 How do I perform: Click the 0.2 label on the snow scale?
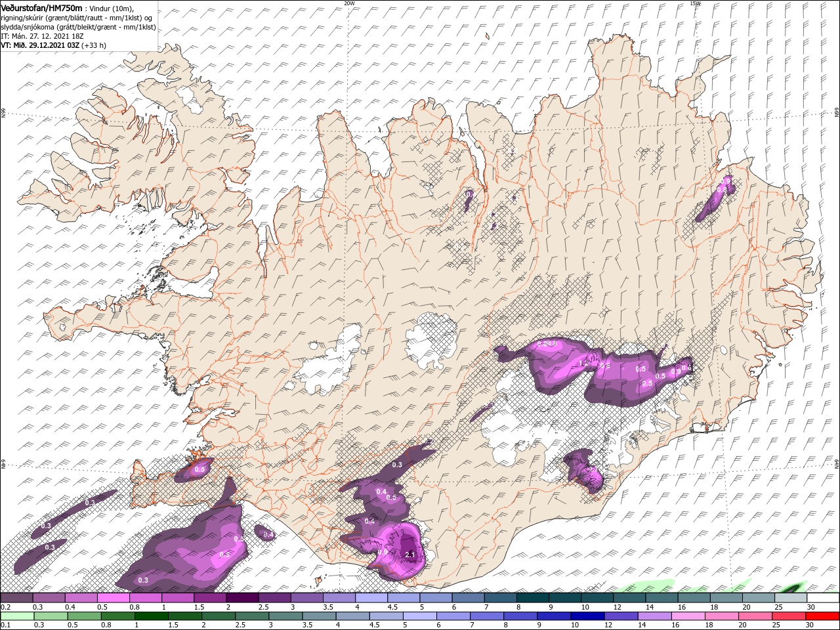pos(5,607)
